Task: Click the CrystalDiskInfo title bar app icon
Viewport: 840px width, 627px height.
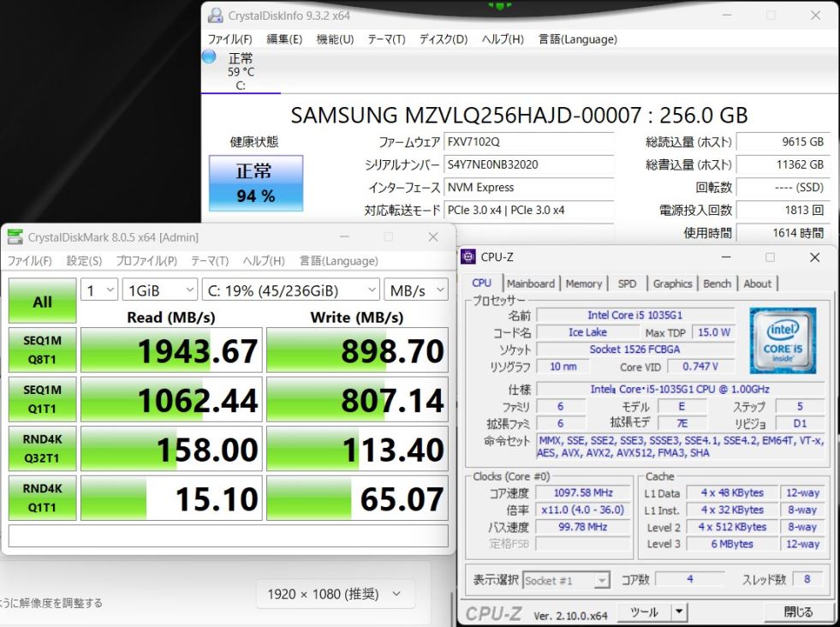Action: (x=216, y=15)
